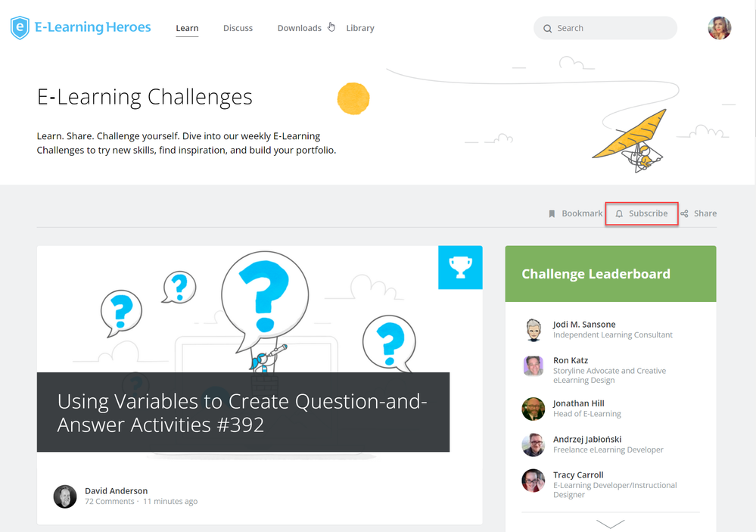Click the Subscribe bell icon
This screenshot has width=756, height=532.
click(x=619, y=214)
